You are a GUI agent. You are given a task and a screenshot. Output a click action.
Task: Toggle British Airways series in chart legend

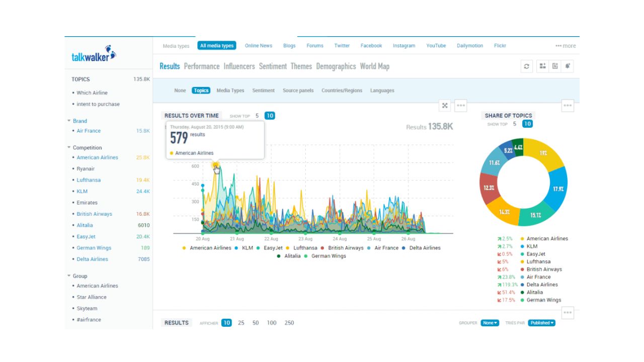342,248
